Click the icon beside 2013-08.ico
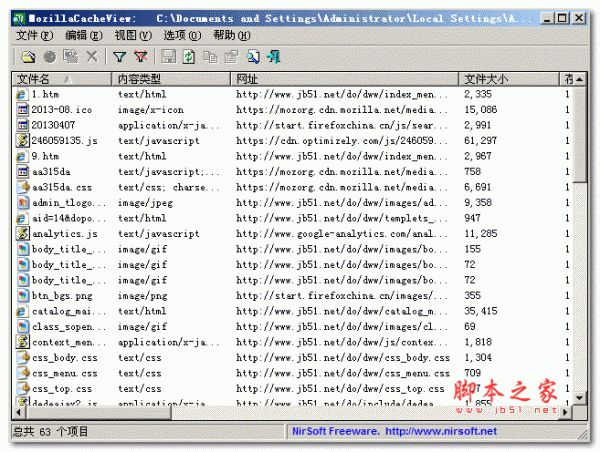This screenshot has width=600, height=452. pos(22,109)
